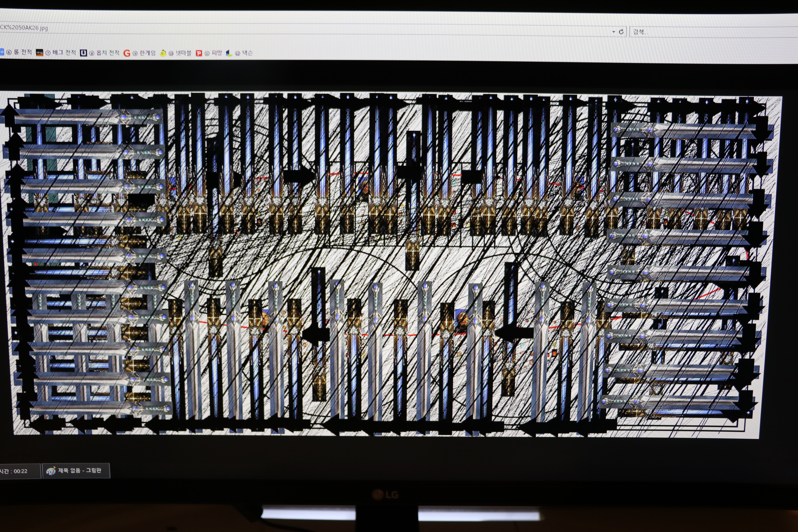Click the refresh icon in address bar
Viewport: 798px width, 532px height.
pyautogui.click(x=621, y=32)
